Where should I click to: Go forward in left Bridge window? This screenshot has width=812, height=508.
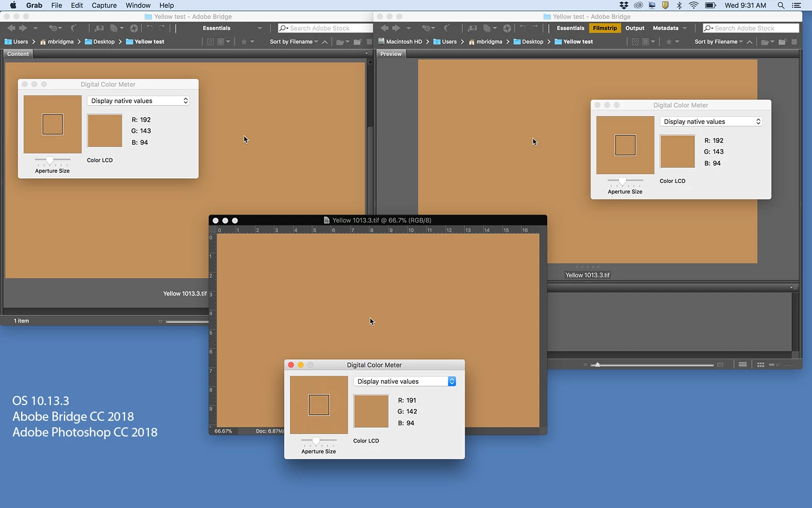point(23,28)
